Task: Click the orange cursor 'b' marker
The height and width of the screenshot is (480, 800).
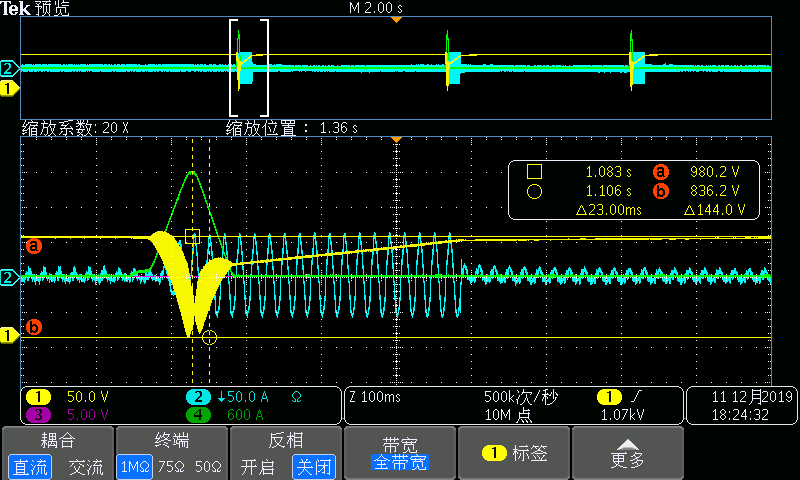Action: pyautogui.click(x=32, y=327)
